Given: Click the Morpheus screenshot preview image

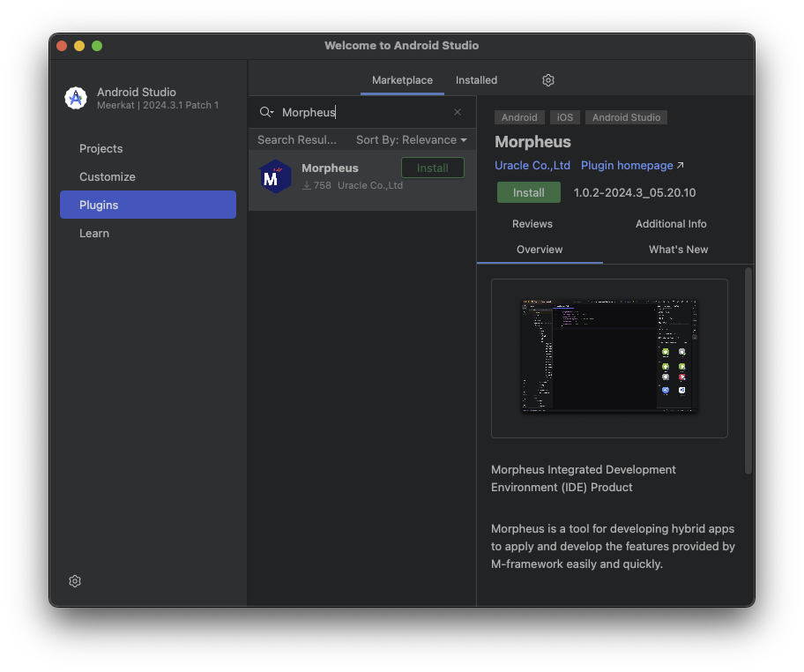Looking at the screenshot, I should coord(609,358).
